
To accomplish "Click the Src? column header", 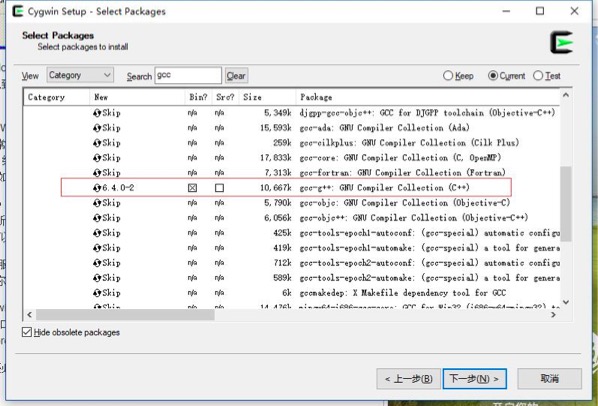I will pyautogui.click(x=225, y=98).
